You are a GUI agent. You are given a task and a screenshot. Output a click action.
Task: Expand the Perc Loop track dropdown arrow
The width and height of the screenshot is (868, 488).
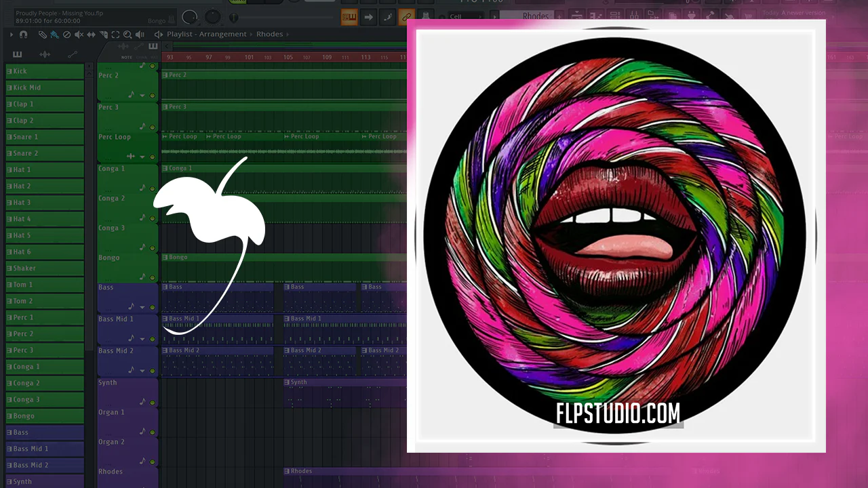pos(142,157)
